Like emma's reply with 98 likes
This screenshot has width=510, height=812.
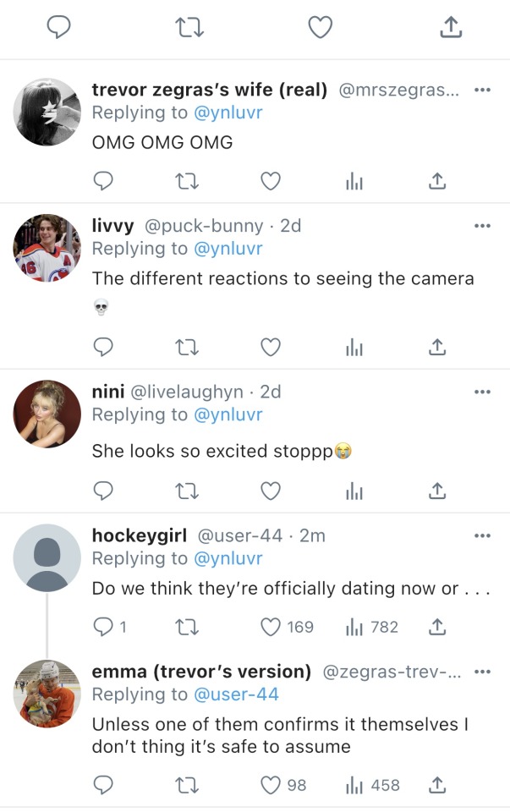click(271, 785)
